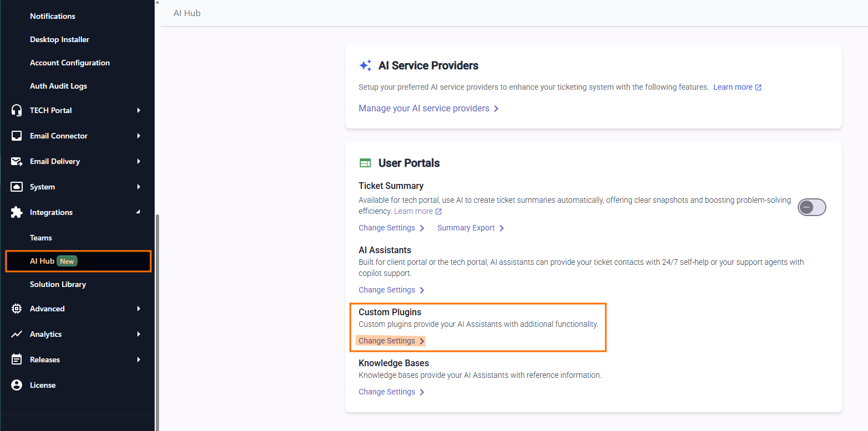Open Solution Library in the sidebar

(x=58, y=284)
